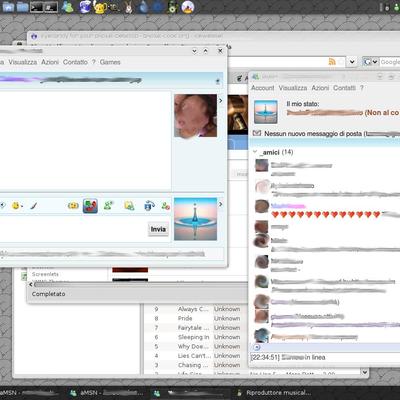Select contact with red hearts status line
400x400 pixels.
pyautogui.click(x=327, y=210)
